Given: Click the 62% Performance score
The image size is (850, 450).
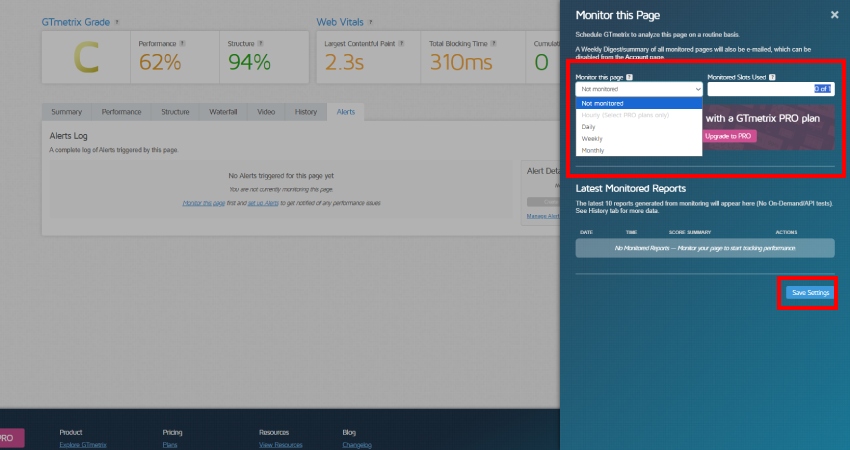Looking at the screenshot, I should pyautogui.click(x=160, y=62).
